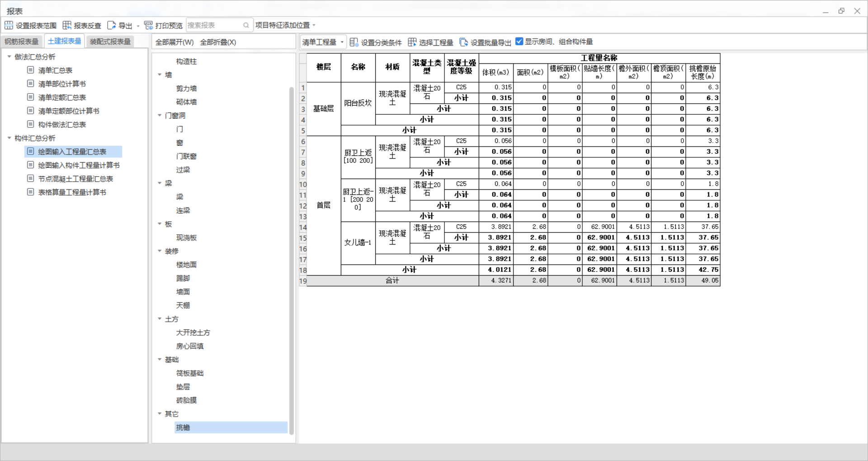
Task: Select 楼地面 in component list
Action: (x=186, y=264)
